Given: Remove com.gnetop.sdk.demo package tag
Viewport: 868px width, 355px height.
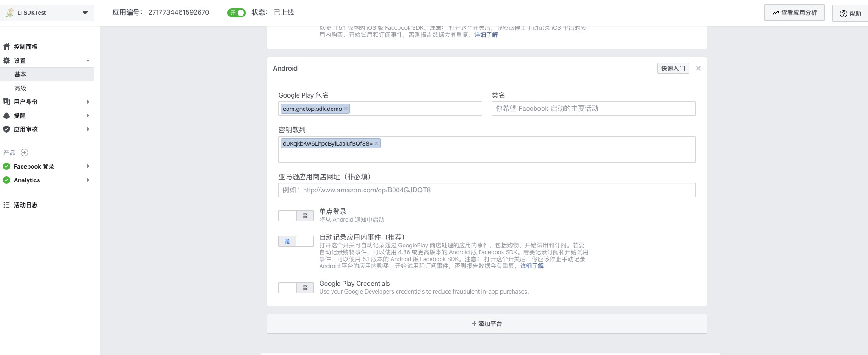Looking at the screenshot, I should [346, 109].
